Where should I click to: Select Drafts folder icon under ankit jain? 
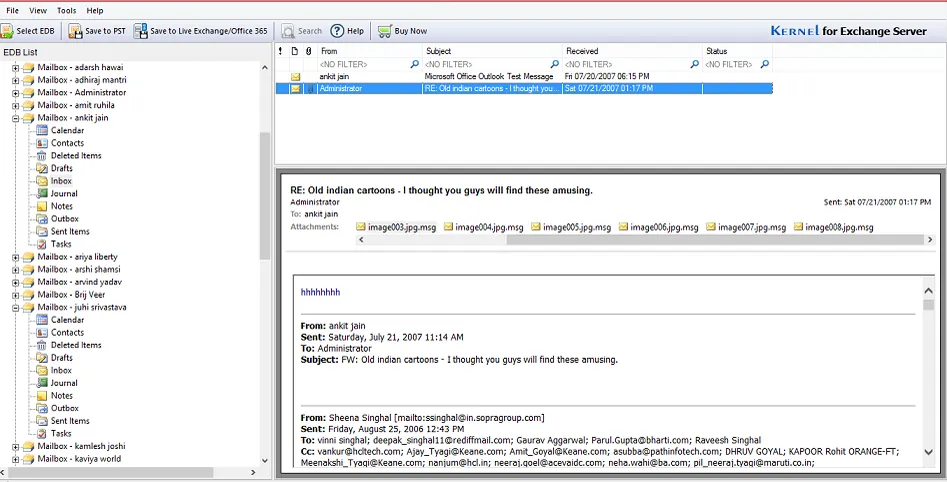point(42,169)
